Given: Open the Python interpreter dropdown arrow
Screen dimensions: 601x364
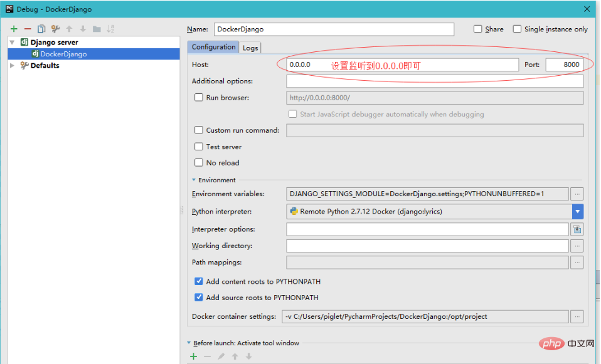Looking at the screenshot, I should coord(578,212).
